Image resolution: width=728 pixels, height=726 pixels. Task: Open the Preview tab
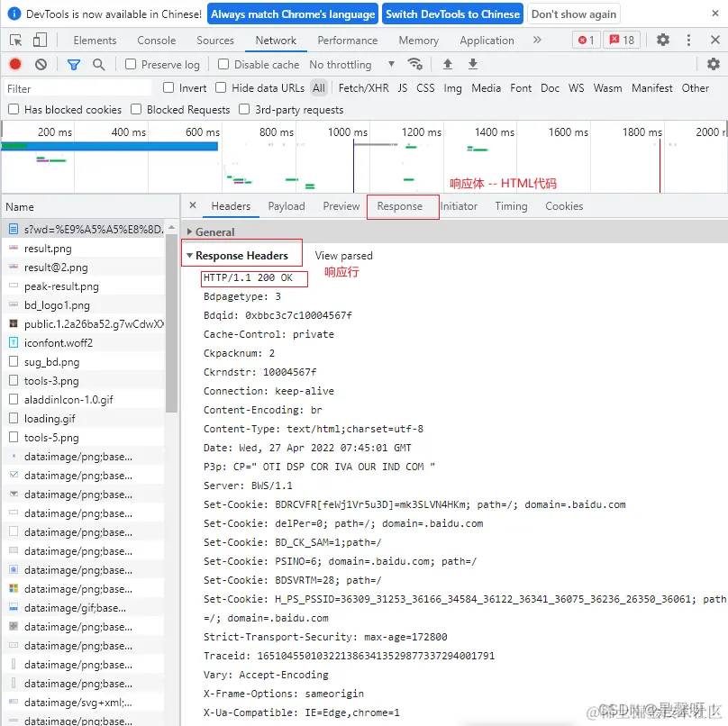341,206
